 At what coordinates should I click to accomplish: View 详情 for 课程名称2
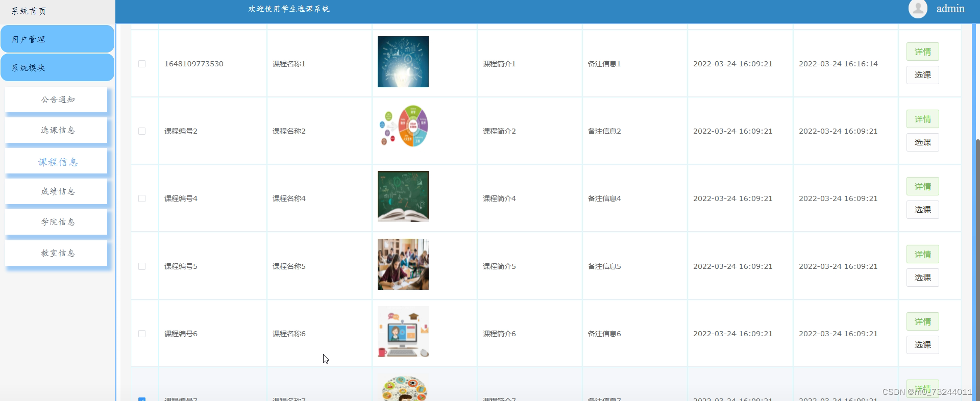pyautogui.click(x=923, y=119)
